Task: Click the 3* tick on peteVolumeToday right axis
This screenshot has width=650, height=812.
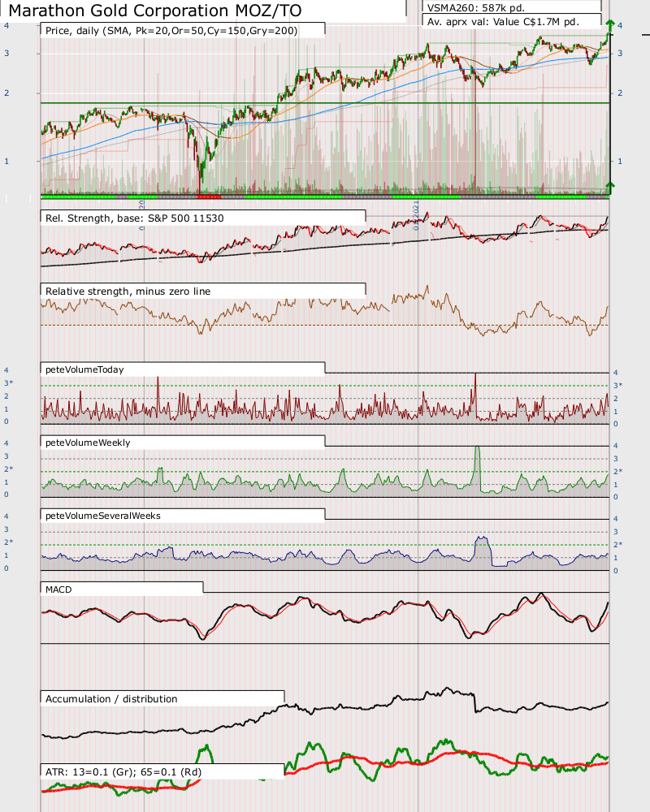Action: pos(617,385)
